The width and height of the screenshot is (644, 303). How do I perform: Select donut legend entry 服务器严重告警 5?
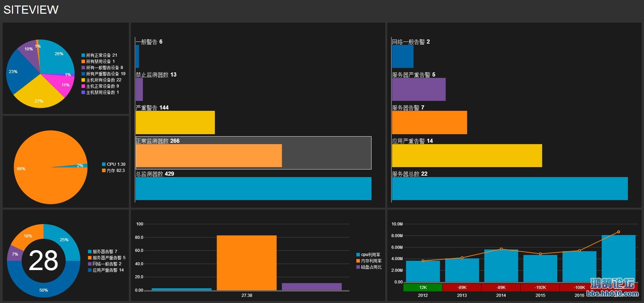tap(107, 258)
